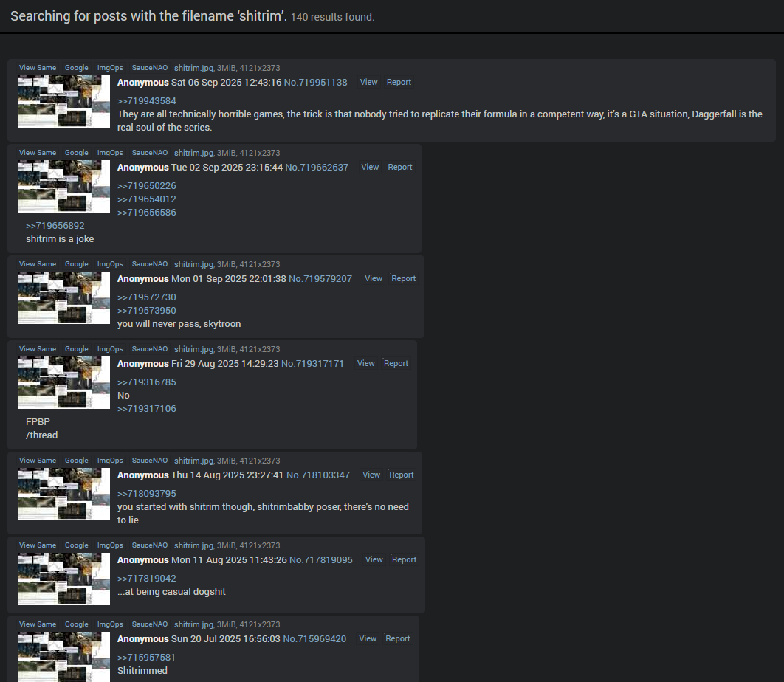This screenshot has height=682, width=784.
Task: Click the 'you will never pass, skytroon' comment
Action: coord(179,325)
